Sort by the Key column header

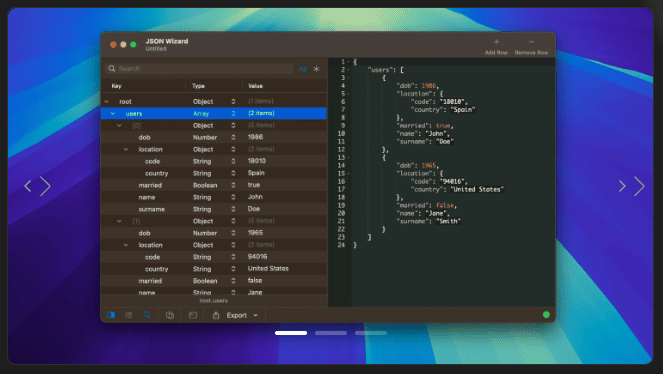tap(117, 86)
